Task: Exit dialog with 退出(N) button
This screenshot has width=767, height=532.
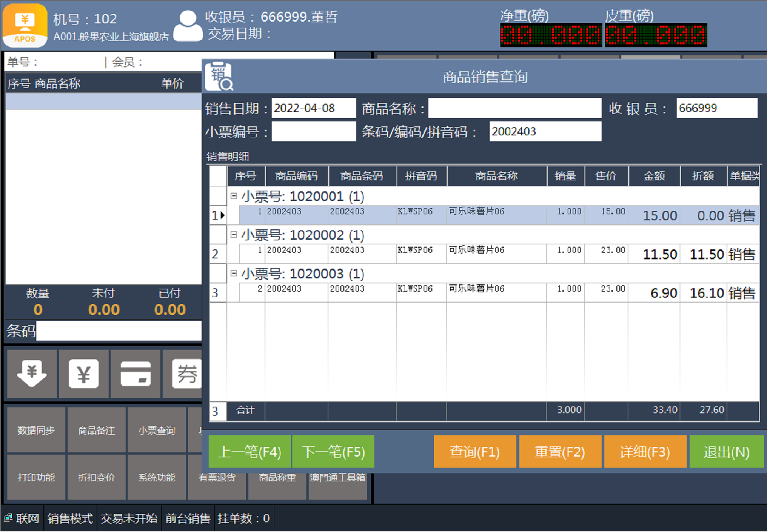Action: pos(726,452)
